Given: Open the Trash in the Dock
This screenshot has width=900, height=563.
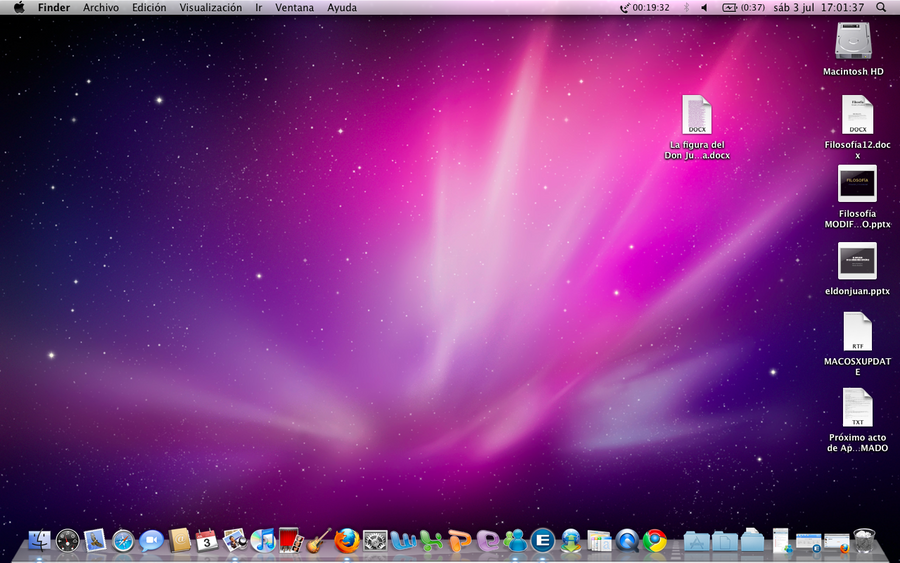Looking at the screenshot, I should [x=864, y=541].
